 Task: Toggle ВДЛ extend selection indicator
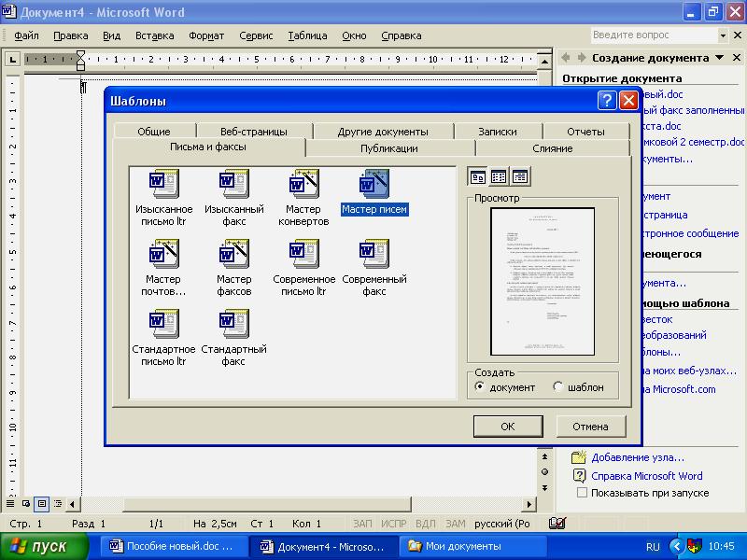click(426, 524)
